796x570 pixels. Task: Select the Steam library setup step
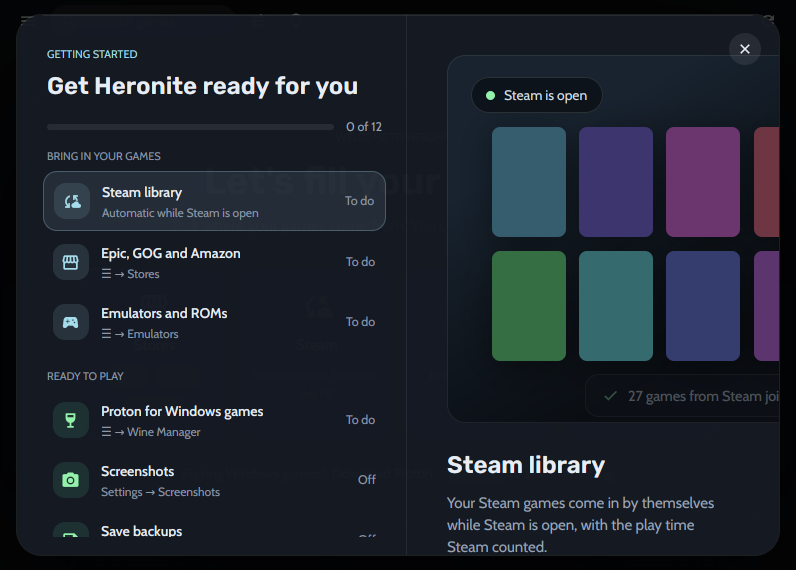(x=214, y=201)
